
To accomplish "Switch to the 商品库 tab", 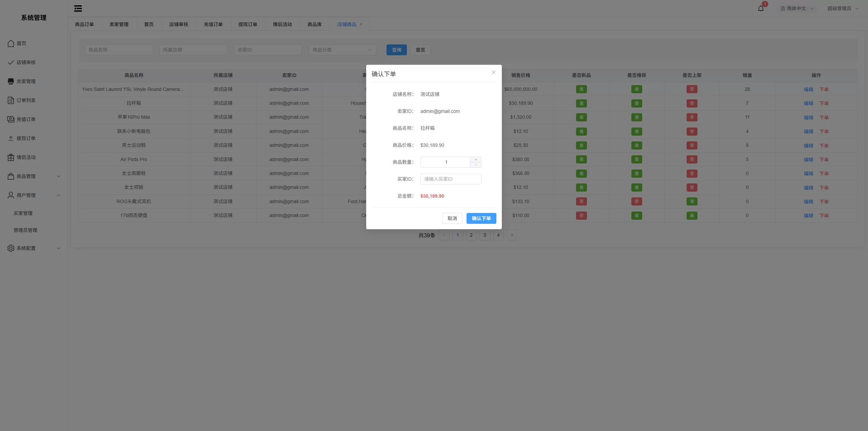I will pos(314,24).
